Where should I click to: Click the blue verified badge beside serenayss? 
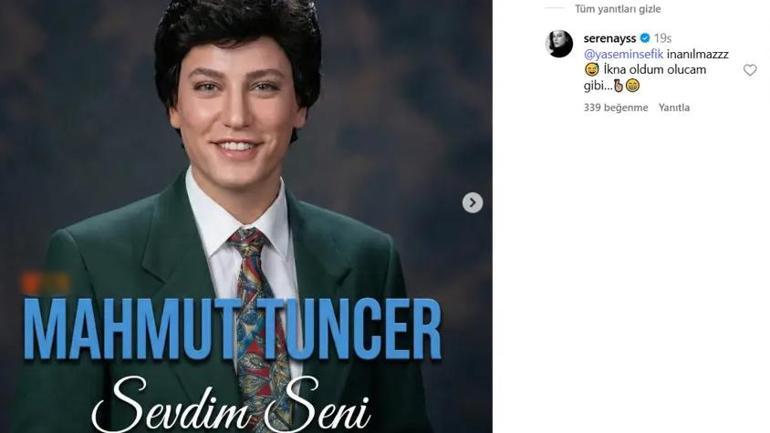[646, 37]
